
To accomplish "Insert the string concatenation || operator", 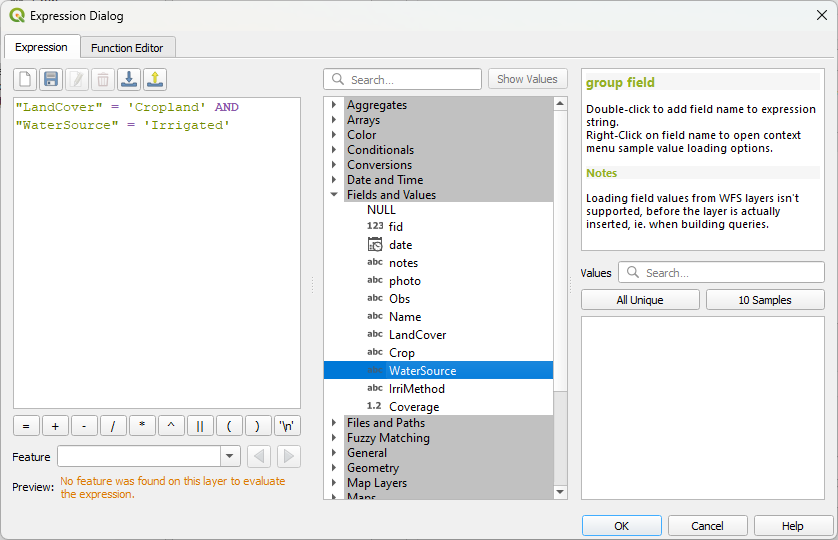I will pyautogui.click(x=200, y=426).
